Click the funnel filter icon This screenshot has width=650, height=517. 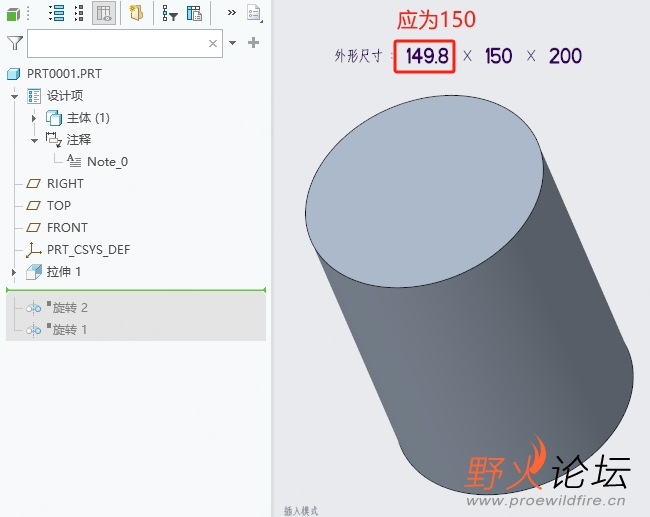tap(15, 43)
